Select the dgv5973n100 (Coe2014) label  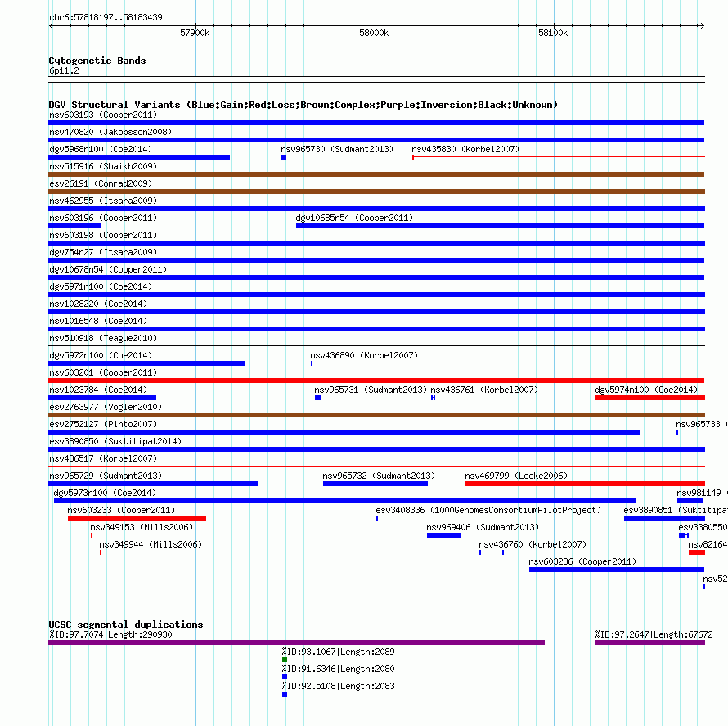[105, 493]
